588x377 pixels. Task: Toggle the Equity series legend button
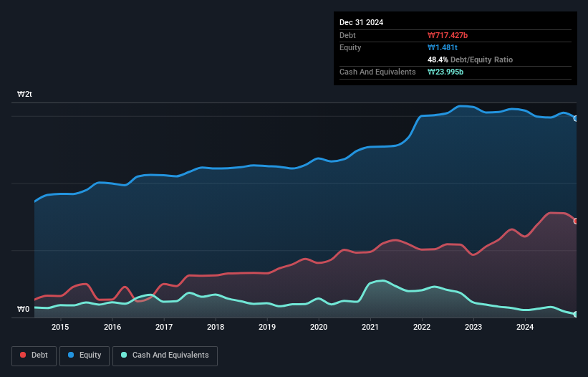point(85,355)
